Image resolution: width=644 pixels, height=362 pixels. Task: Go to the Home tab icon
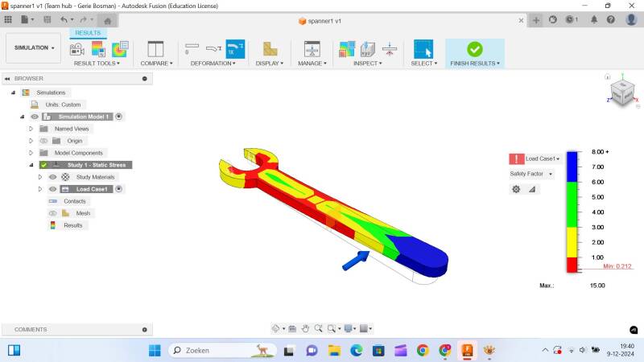[108, 21]
